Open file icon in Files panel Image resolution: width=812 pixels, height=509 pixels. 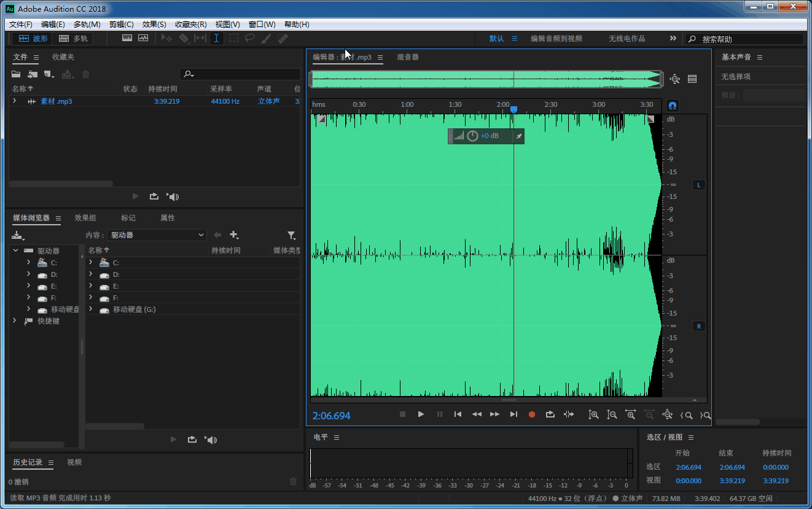tap(17, 74)
